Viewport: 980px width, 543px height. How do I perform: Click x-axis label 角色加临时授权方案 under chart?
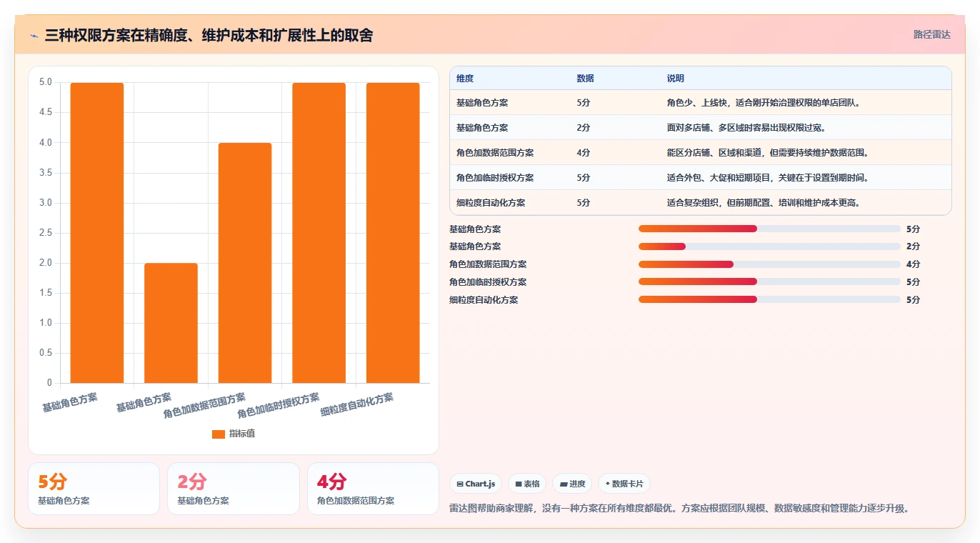pyautogui.click(x=279, y=406)
